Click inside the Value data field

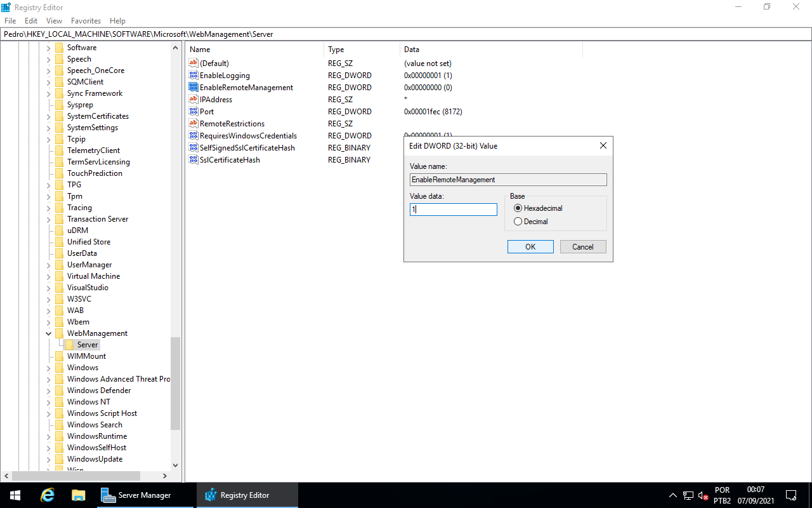point(453,210)
